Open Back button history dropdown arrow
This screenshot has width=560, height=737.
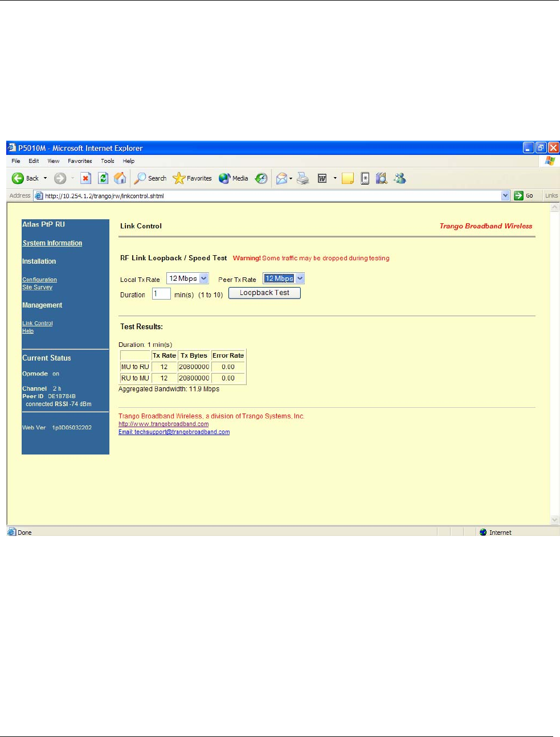tap(46, 178)
